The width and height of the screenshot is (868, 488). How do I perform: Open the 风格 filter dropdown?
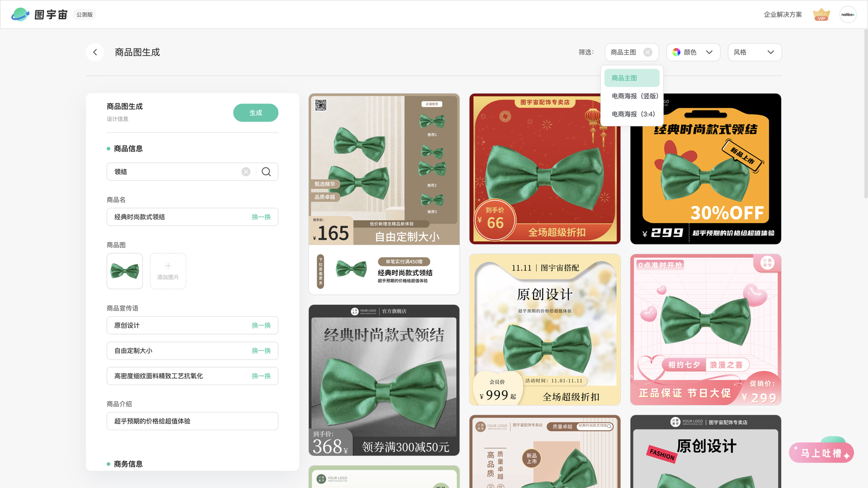point(755,52)
